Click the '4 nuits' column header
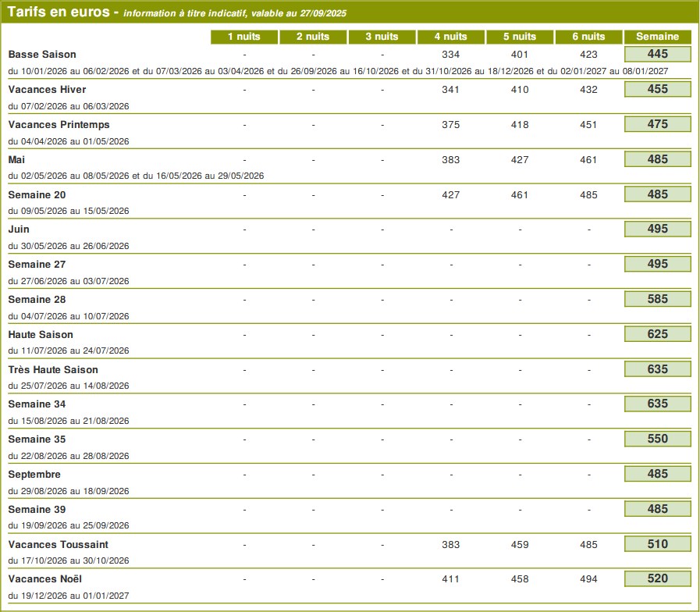 450,37
